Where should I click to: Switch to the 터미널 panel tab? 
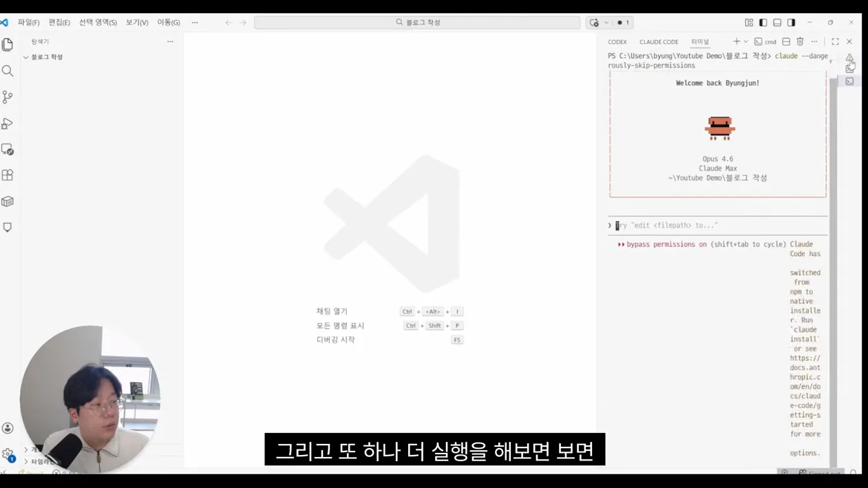tap(700, 42)
